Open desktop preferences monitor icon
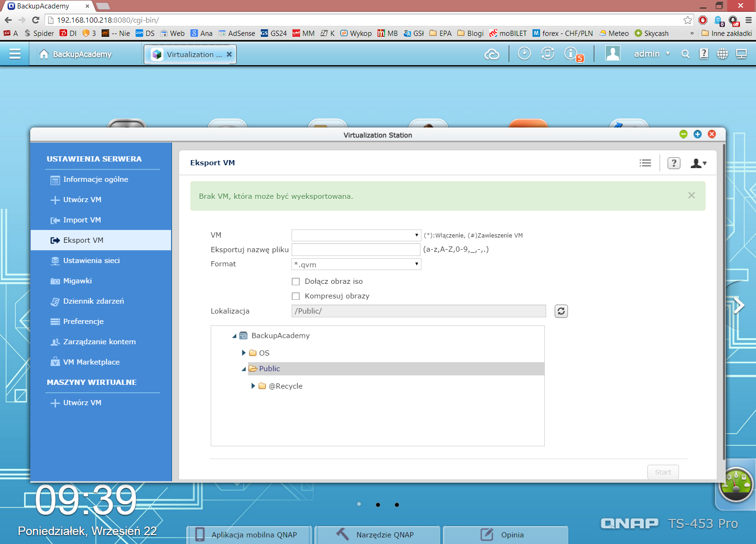Viewport: 756px width, 544px height. 741,54
